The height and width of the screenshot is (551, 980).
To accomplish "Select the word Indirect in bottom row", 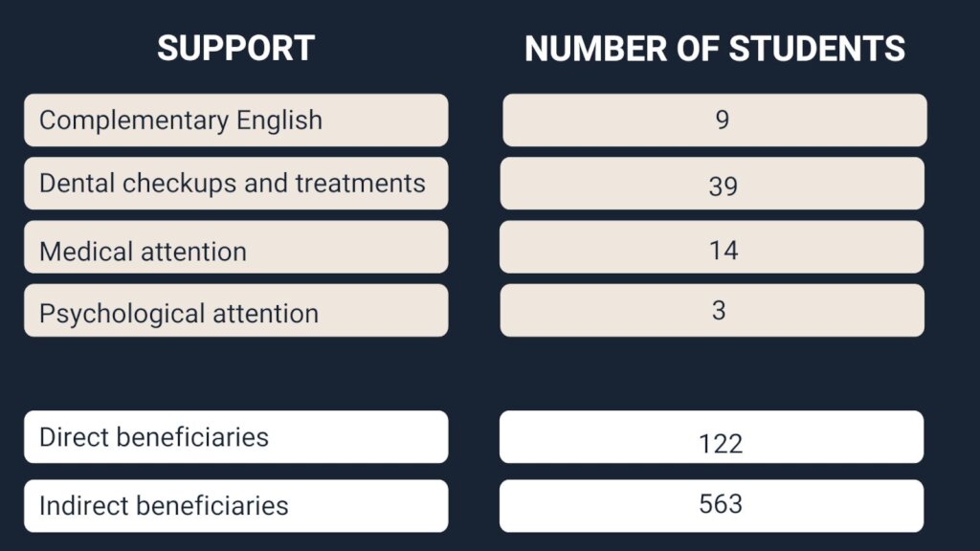I will coord(84,505).
